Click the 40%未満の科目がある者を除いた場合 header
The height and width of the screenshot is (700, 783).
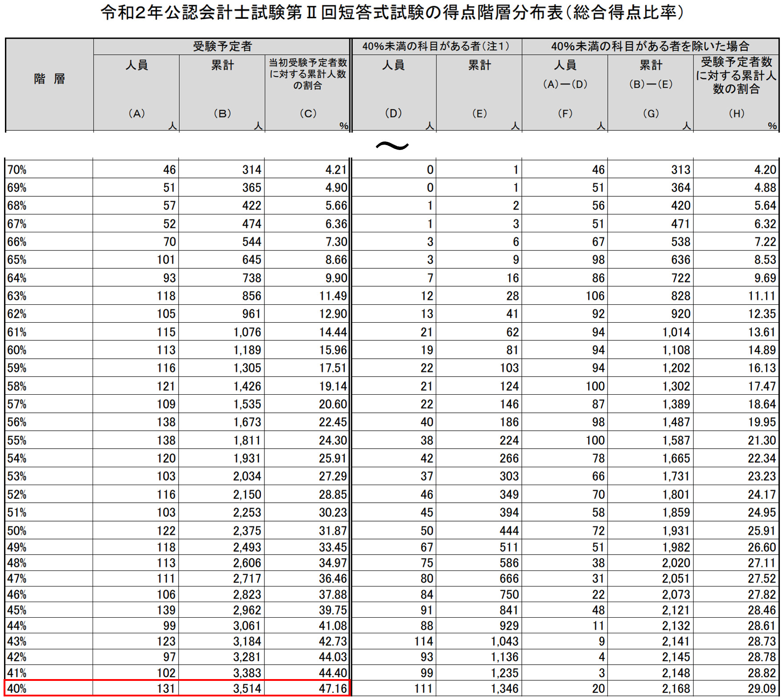click(x=650, y=46)
